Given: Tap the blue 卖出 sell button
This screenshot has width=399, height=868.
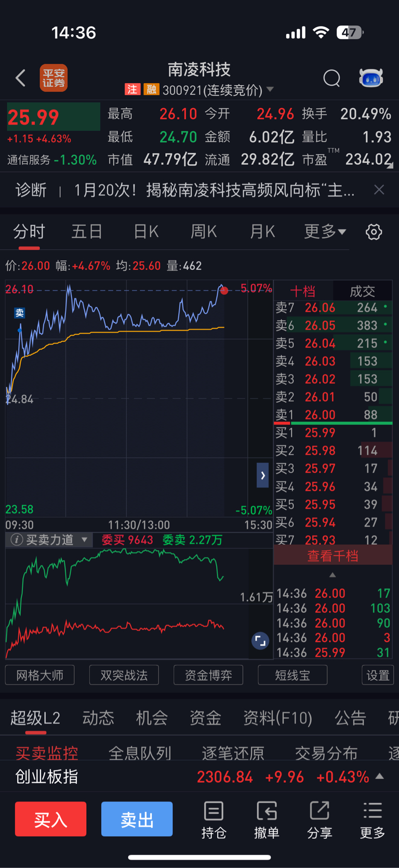Looking at the screenshot, I should click(137, 819).
